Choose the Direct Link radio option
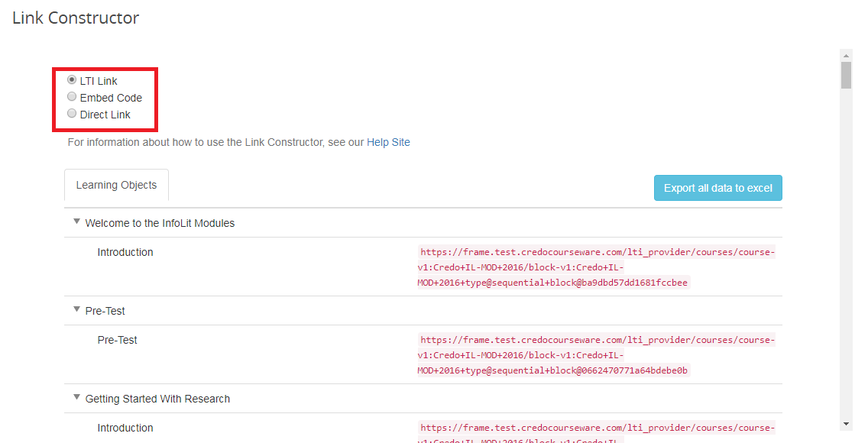This screenshot has width=868, height=443. (72, 113)
